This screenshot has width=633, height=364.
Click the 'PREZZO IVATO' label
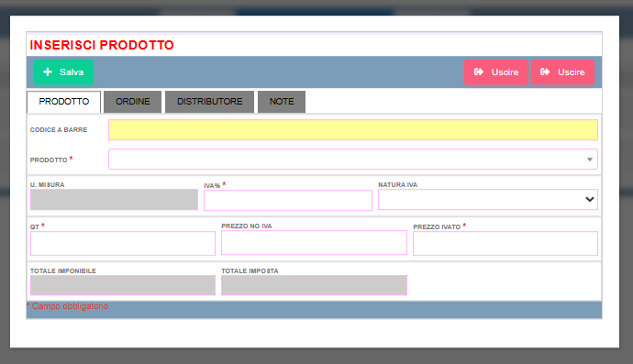(x=437, y=226)
